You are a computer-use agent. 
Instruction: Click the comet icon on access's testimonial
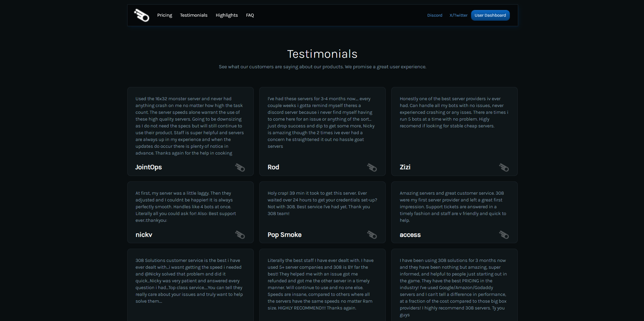[504, 235]
